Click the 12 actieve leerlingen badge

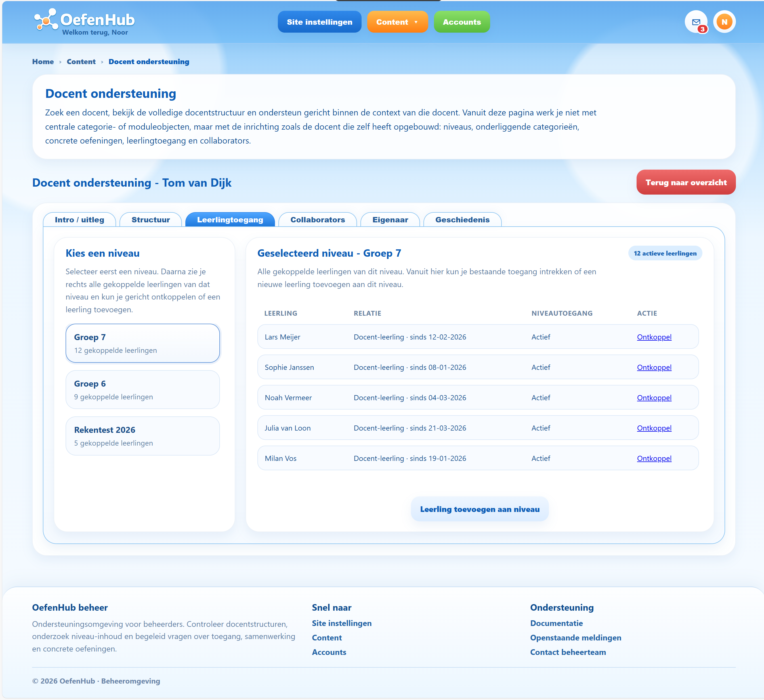point(665,253)
